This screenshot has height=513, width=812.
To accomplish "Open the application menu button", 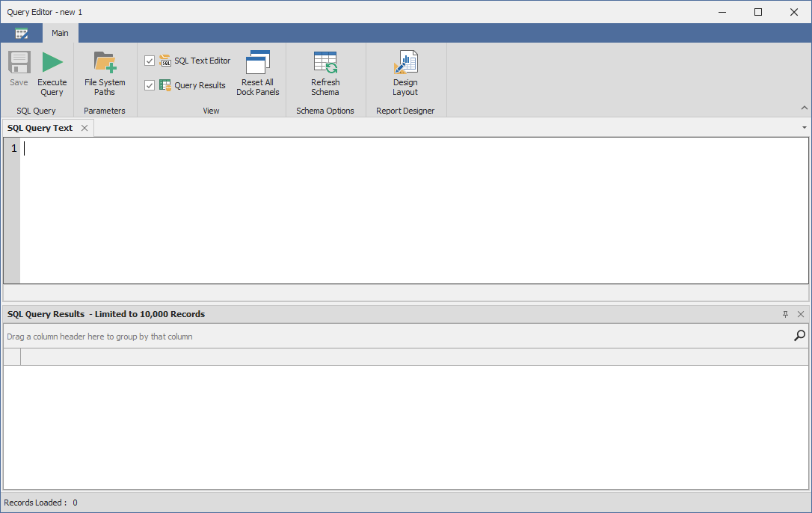I will coord(22,33).
